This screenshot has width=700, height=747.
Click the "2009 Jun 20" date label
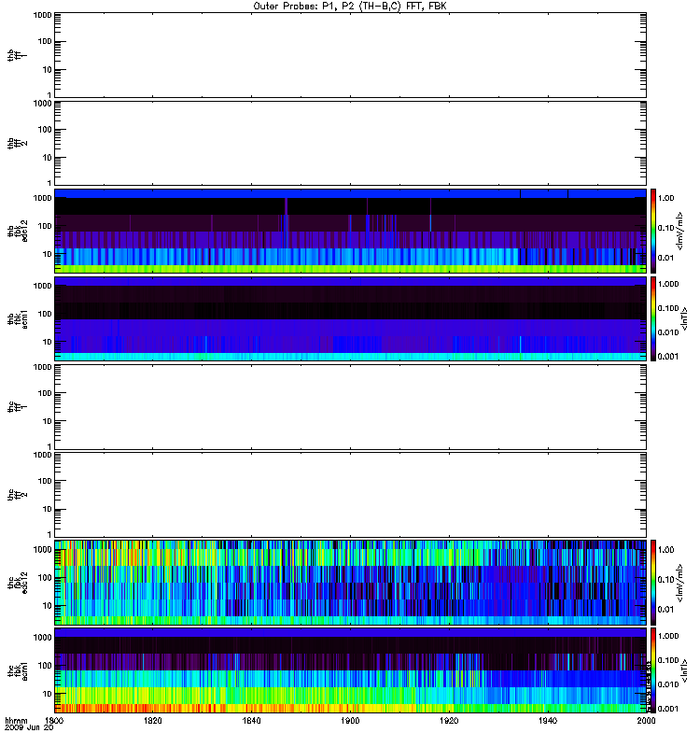coord(29,728)
